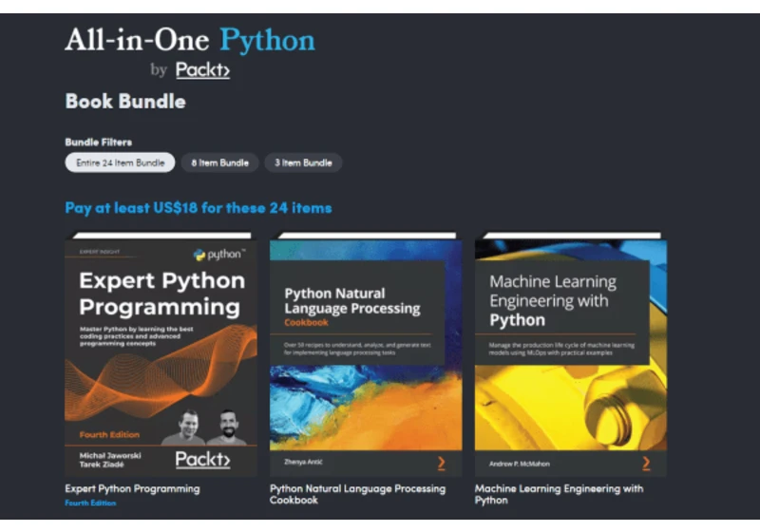Click the orange chevron on Machine Learning cover
This screenshot has height=532, width=760.
[x=646, y=464]
